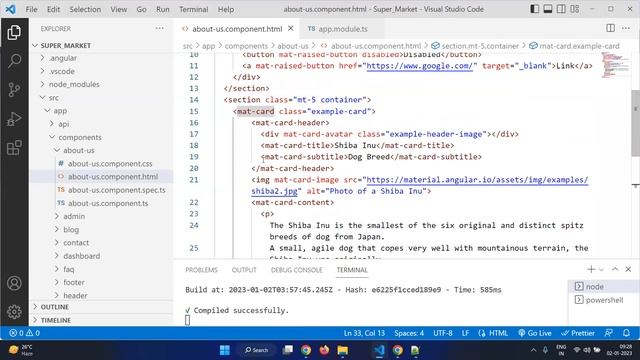Image resolution: width=640 pixels, height=360 pixels.
Task: Click the feedback icon in status bar
Action: pyautogui.click(x=609, y=333)
